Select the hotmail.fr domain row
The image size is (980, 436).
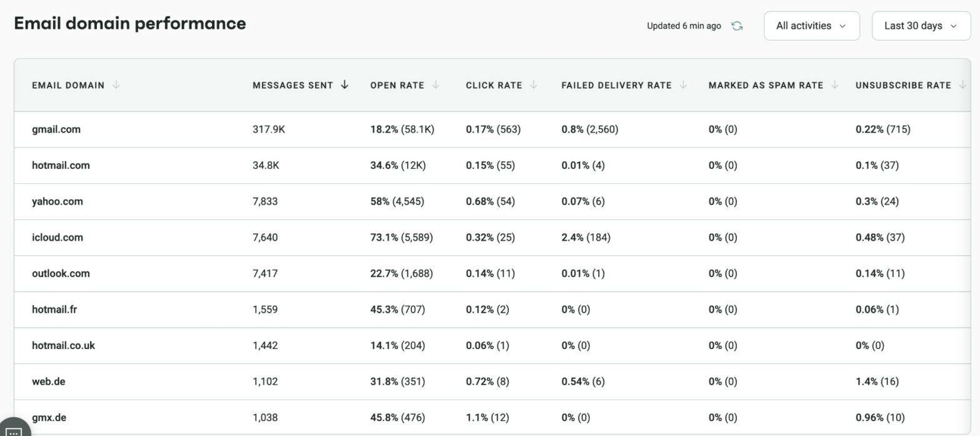point(492,309)
